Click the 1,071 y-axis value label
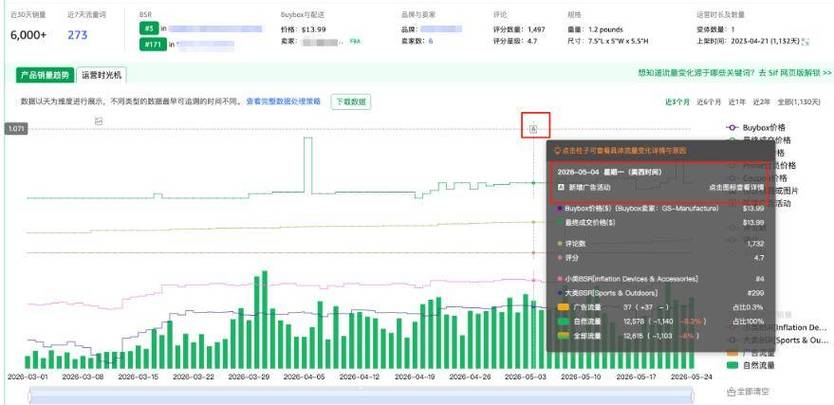 15,128
